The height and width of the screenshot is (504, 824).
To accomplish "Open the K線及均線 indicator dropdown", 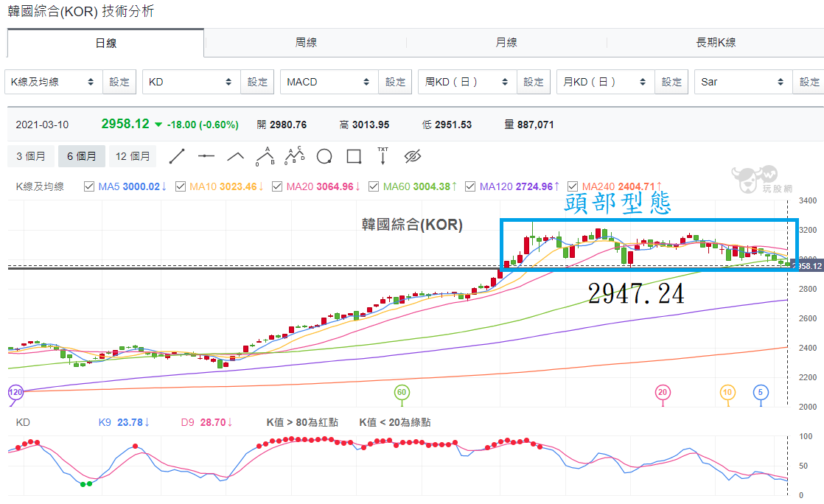I will pos(54,82).
